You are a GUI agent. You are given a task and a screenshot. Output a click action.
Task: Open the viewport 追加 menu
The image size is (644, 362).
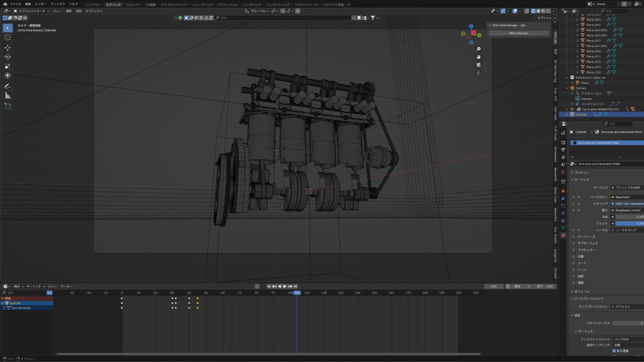[x=79, y=11]
